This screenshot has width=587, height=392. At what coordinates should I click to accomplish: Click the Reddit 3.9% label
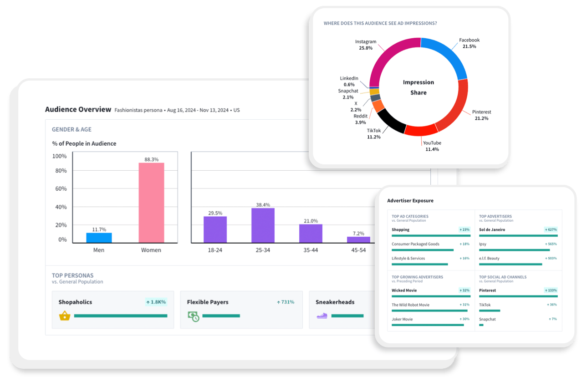[360, 119]
